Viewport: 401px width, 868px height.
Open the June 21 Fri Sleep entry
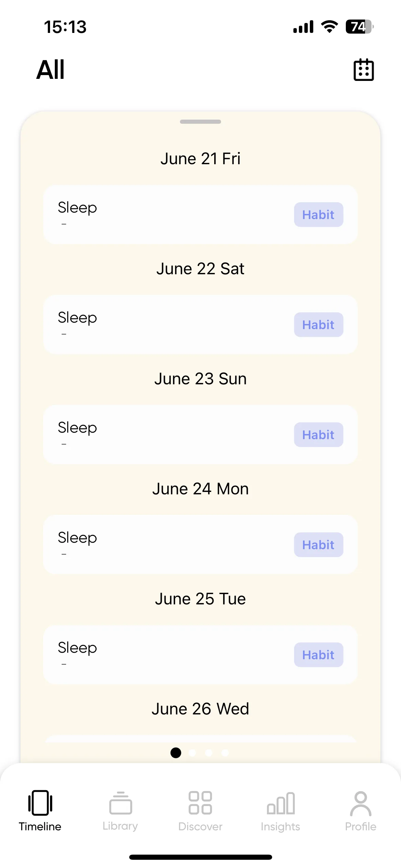tap(200, 215)
